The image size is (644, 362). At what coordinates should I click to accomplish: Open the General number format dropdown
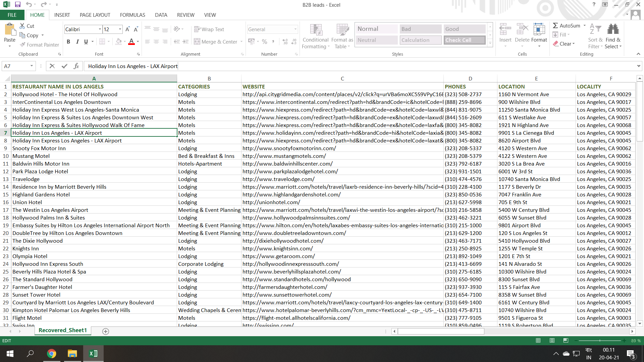point(296,29)
